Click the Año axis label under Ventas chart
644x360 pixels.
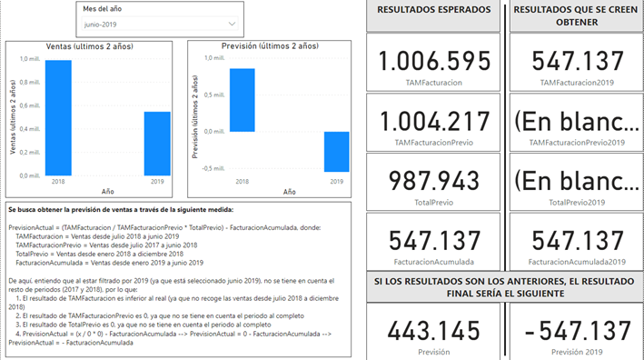click(x=107, y=192)
